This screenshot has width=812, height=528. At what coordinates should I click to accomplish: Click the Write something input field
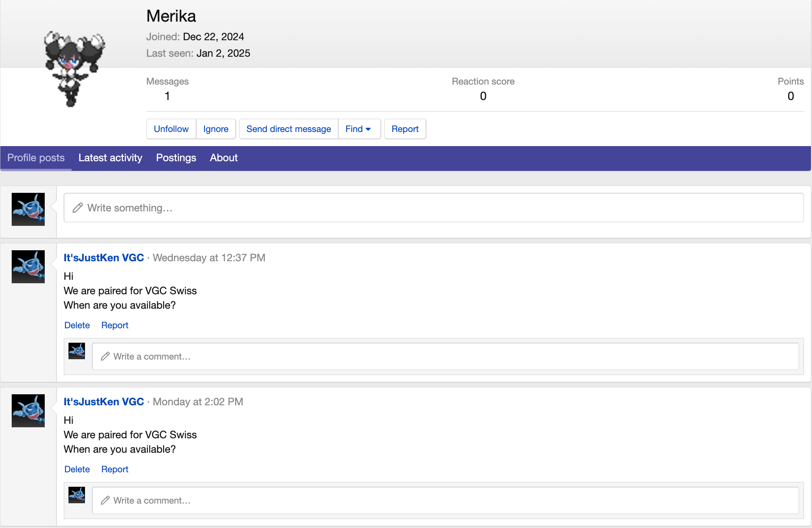pos(434,208)
